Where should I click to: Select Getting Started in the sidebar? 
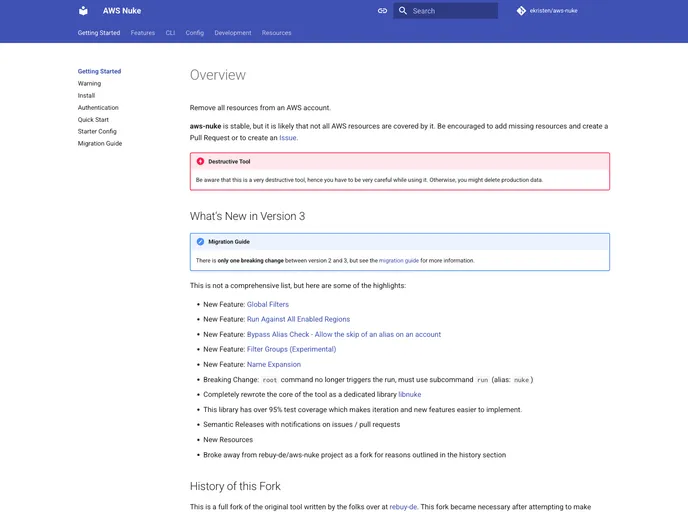(x=99, y=71)
